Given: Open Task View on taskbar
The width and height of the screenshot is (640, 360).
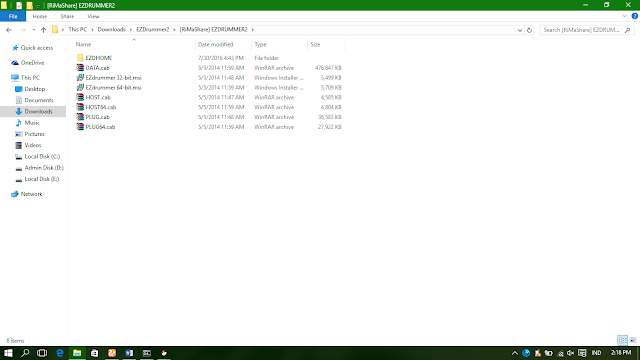Looking at the screenshot, I should pos(42,353).
